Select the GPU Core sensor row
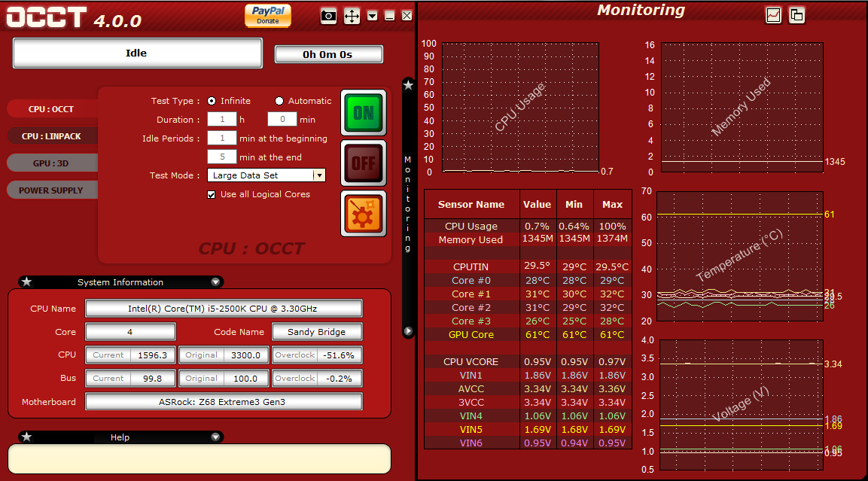 [528, 334]
